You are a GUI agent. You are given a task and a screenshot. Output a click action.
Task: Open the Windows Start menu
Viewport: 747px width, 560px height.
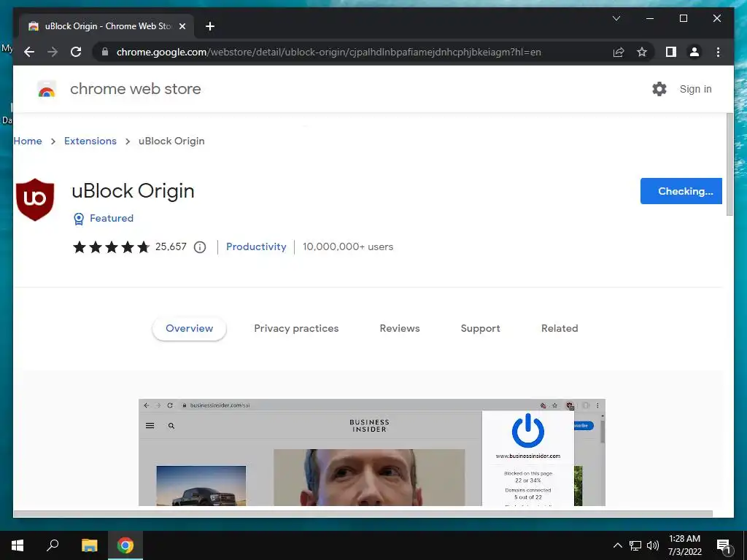tap(18, 545)
